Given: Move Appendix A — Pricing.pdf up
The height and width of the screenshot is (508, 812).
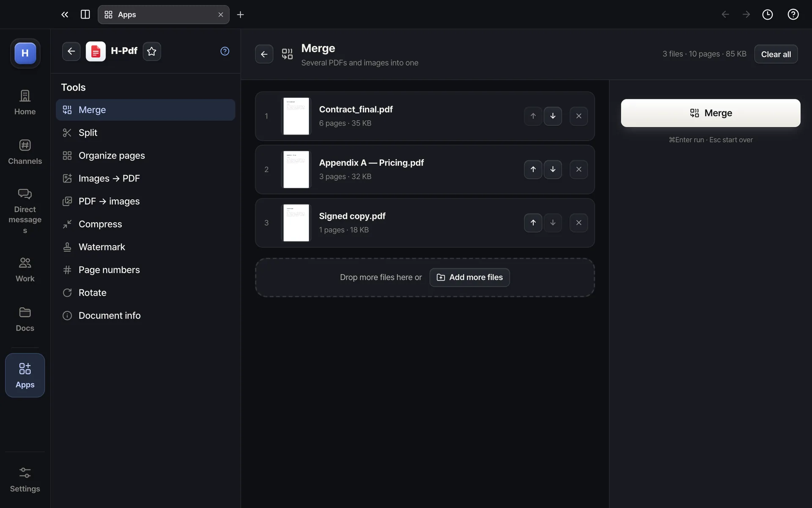Looking at the screenshot, I should (x=533, y=169).
